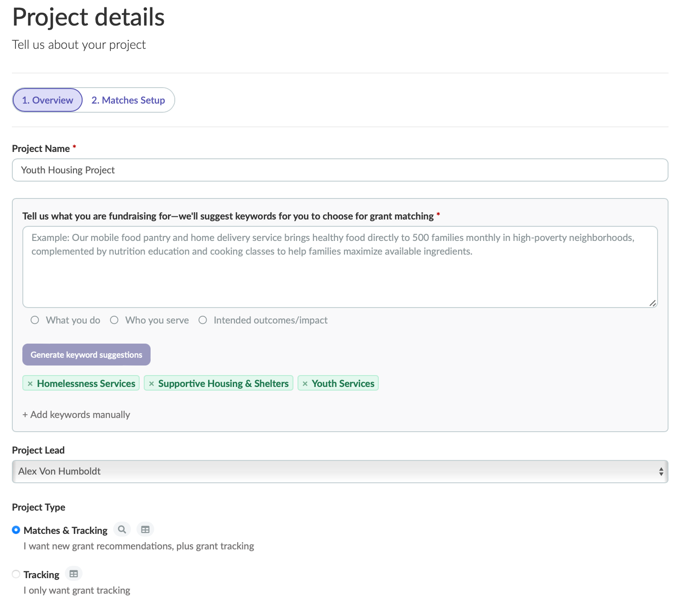Viewport: 700px width, 611px height.
Task: Click Add keywords manually link
Action: [76, 415]
